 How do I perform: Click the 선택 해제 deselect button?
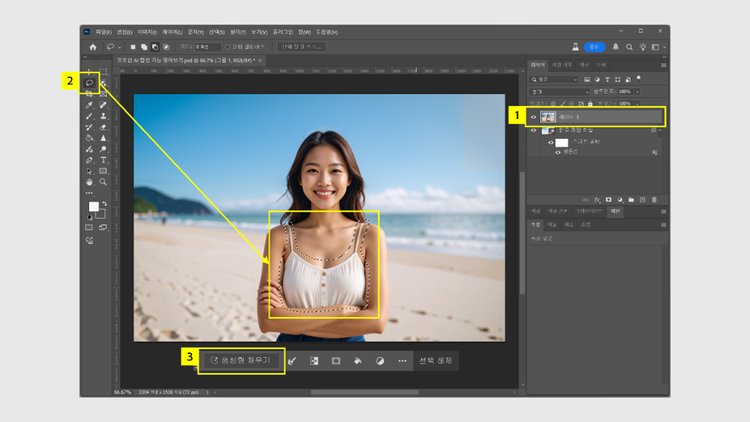point(435,360)
